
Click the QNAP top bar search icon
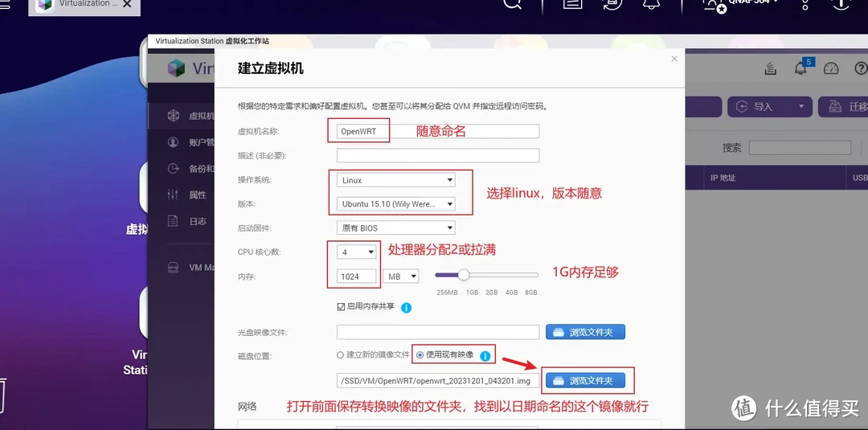click(x=512, y=3)
